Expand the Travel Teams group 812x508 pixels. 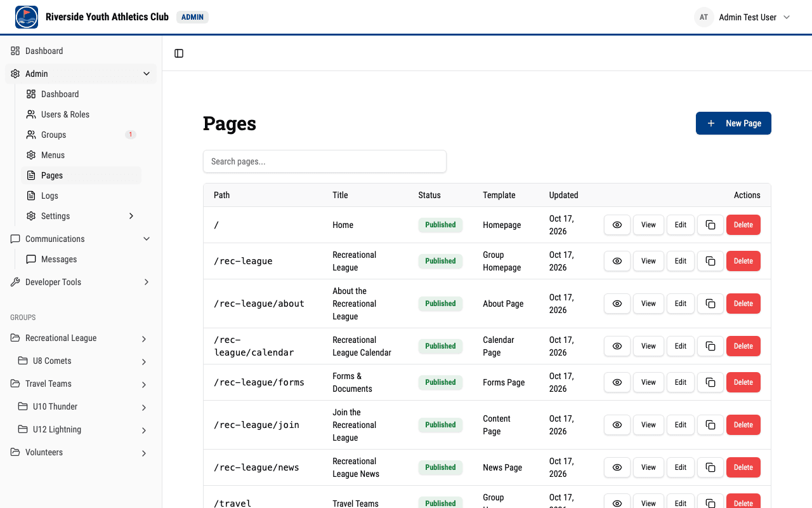click(x=144, y=384)
